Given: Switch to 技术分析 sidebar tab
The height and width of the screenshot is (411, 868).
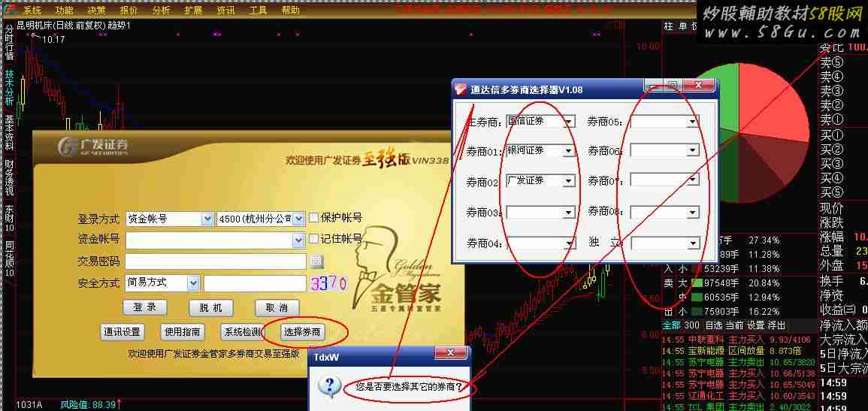Looking at the screenshot, I should coord(10,87).
